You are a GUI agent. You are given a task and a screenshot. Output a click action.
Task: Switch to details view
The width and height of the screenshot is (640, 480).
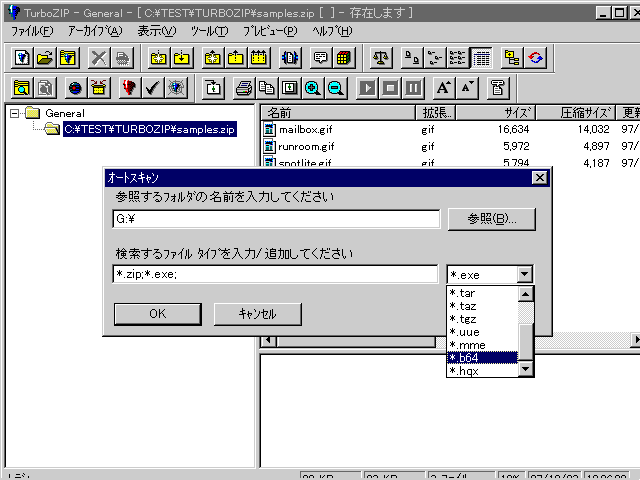click(481, 58)
